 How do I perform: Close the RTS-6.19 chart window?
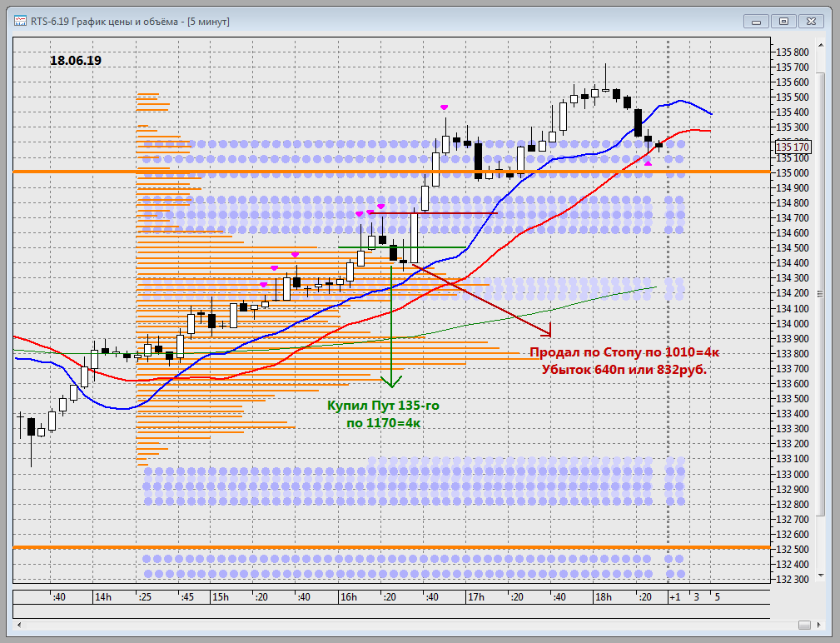(x=811, y=22)
